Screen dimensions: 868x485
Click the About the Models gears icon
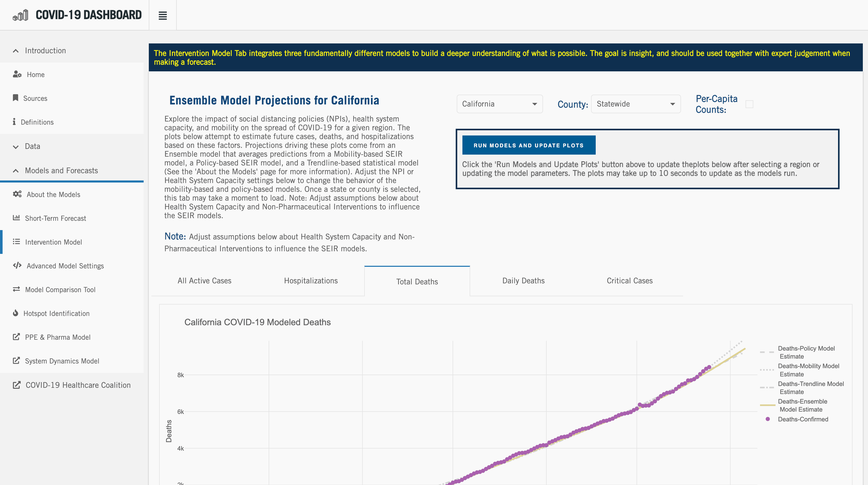17,194
